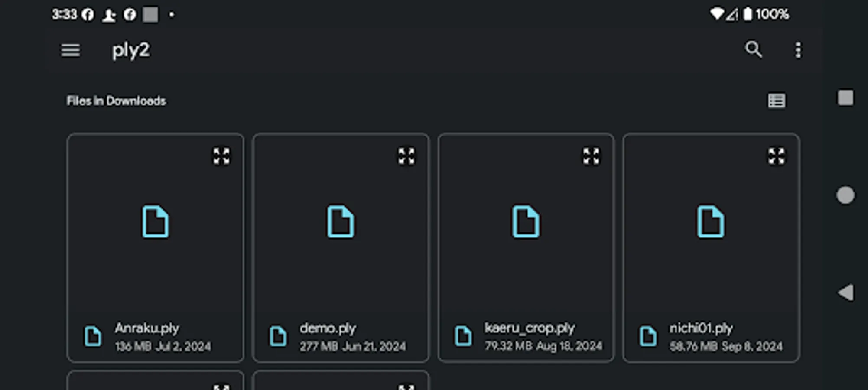Open the overflow options menu
This screenshot has height=390, width=868.
coord(798,50)
